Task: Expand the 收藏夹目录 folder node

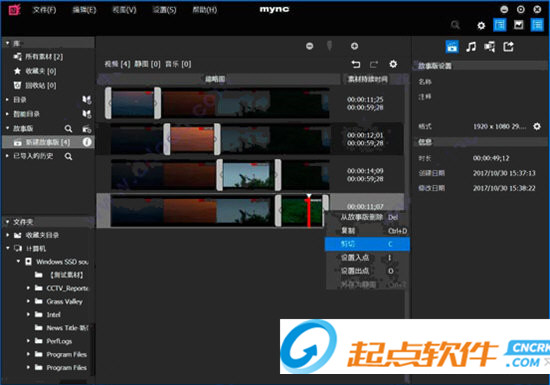Action: (7, 235)
